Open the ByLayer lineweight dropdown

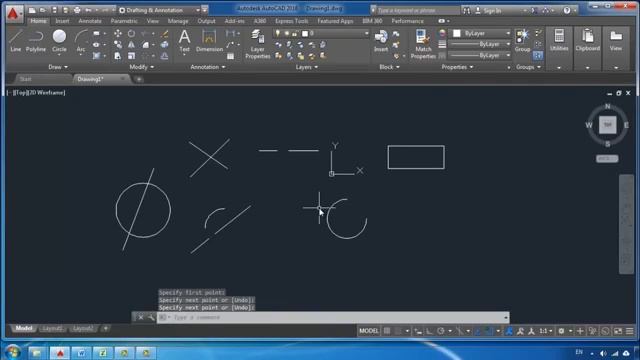point(480,44)
